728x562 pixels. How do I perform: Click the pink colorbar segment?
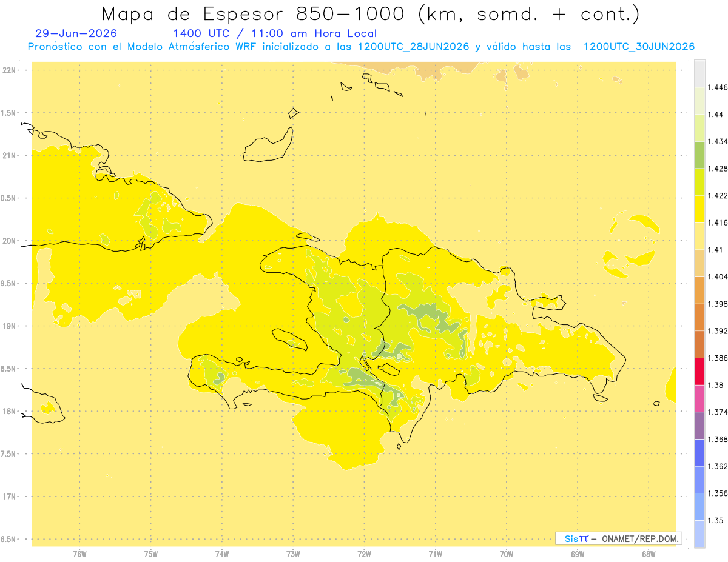coord(699,398)
